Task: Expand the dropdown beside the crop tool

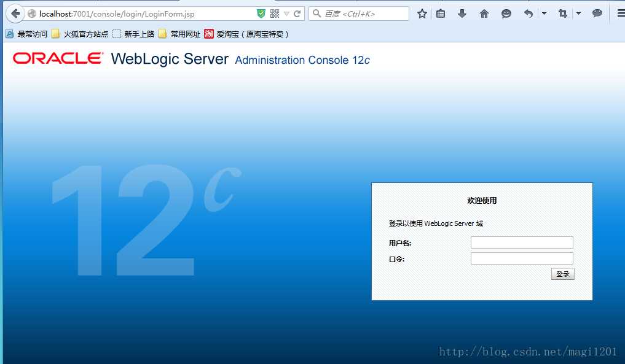Action: click(578, 14)
